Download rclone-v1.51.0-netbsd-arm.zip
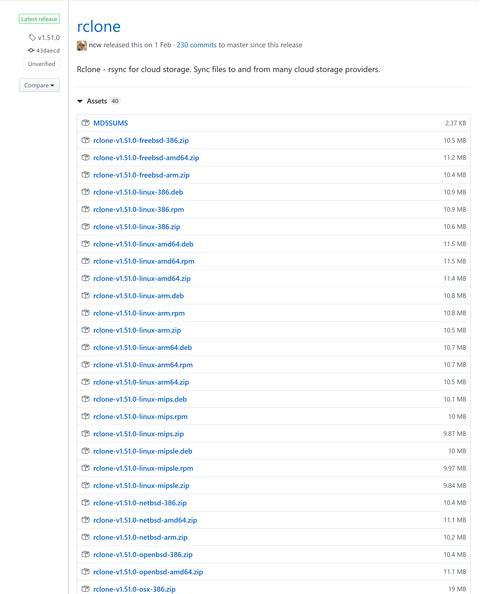The width and height of the screenshot is (500, 594). (140, 537)
